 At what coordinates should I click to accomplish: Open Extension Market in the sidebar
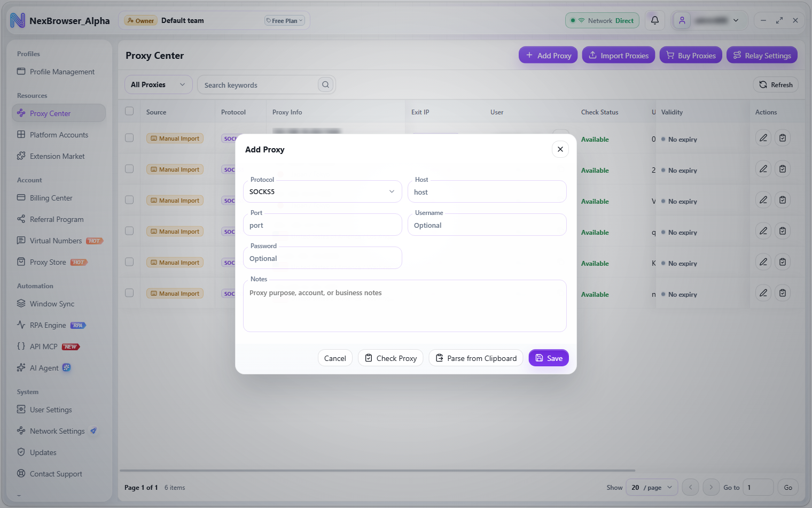59,156
